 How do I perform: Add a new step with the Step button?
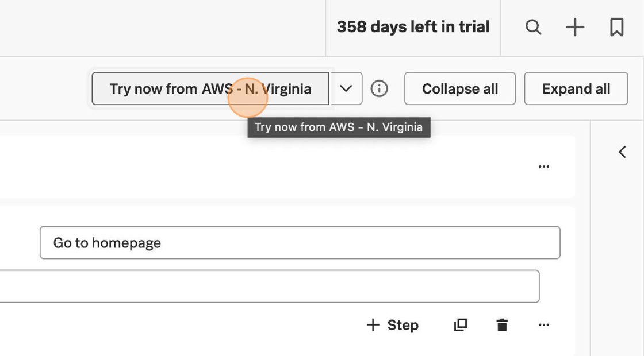pyautogui.click(x=392, y=325)
